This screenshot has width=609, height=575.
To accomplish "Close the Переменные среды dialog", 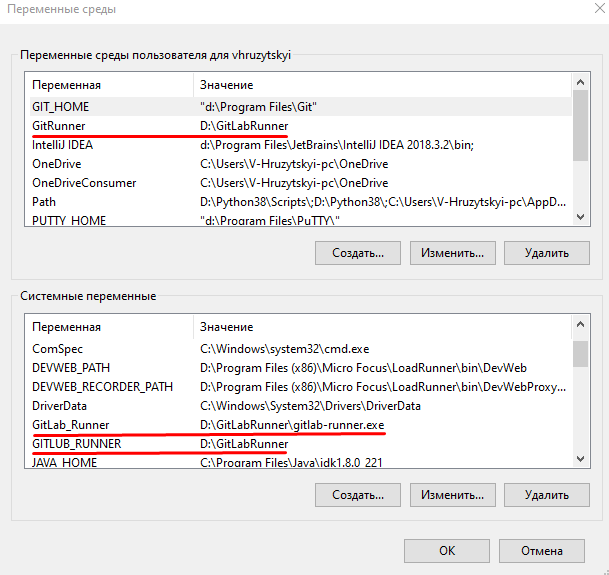I will pyautogui.click(x=600, y=8).
